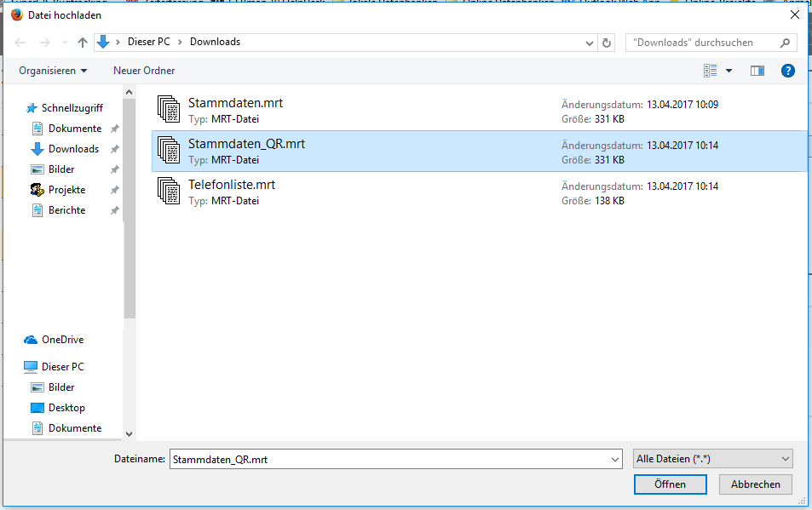This screenshot has height=510, width=812.
Task: Open OneDrive in the navigation pane
Action: (62, 340)
